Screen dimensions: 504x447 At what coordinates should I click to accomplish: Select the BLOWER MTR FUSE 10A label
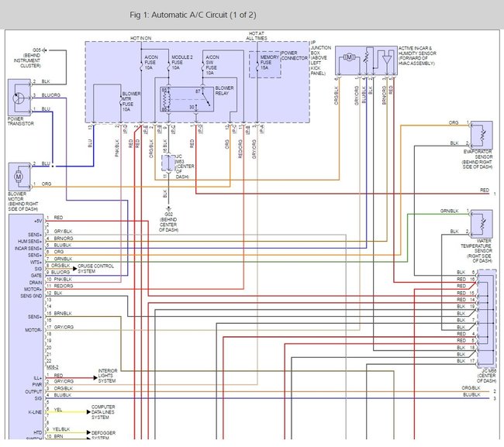[x=131, y=101]
